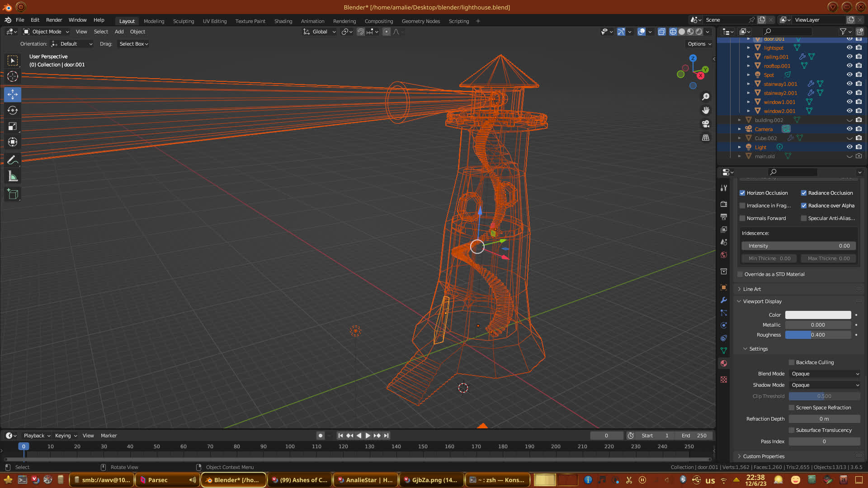This screenshot has height=488, width=868.
Task: Enable the Normals Forward checkbox
Action: (742, 218)
